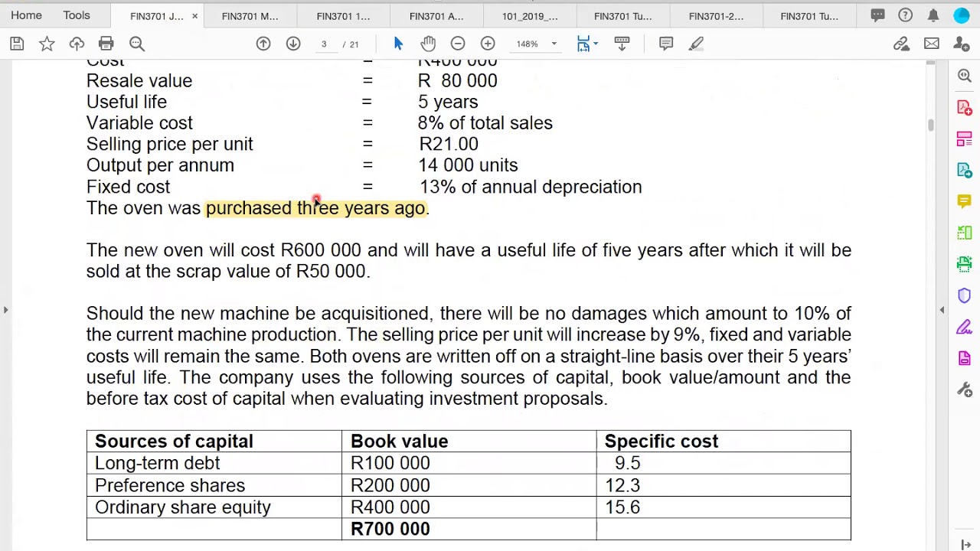The height and width of the screenshot is (551, 980).
Task: Open the fit page options dropdown arrow
Action: [x=596, y=44]
